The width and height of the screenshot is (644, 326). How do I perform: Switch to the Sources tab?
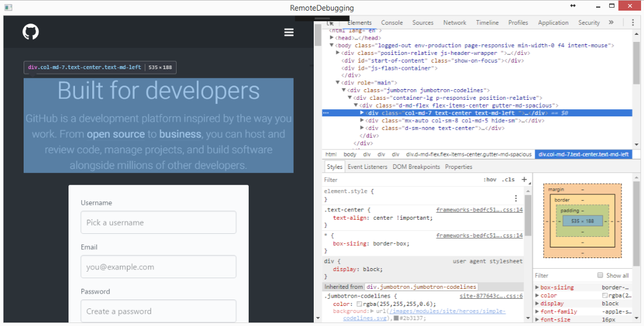422,22
